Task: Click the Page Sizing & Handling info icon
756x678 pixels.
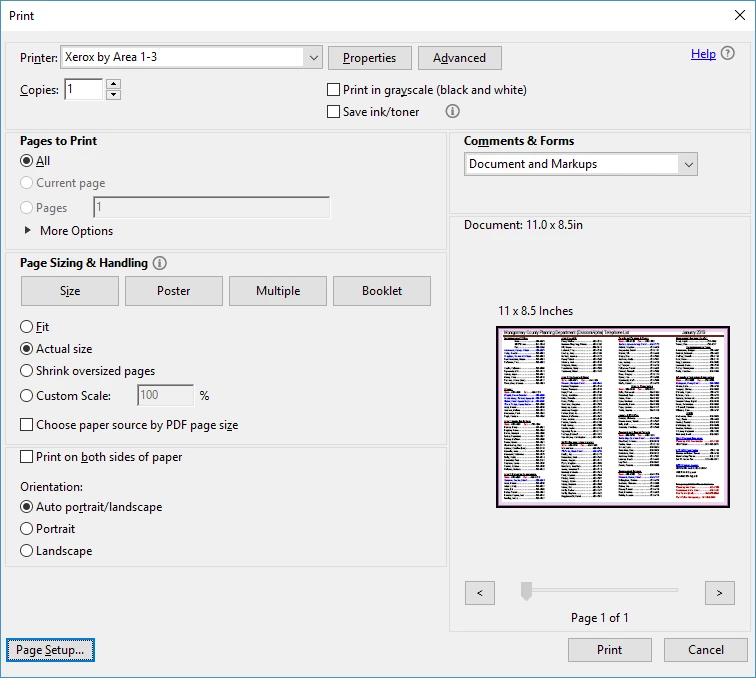Action: pos(160,263)
